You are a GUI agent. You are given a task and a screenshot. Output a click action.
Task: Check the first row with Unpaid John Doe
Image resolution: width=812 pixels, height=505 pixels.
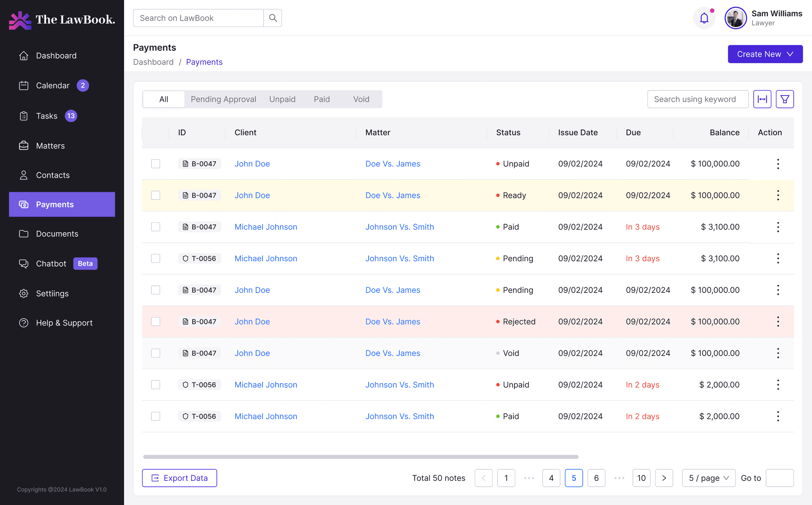[x=155, y=164]
